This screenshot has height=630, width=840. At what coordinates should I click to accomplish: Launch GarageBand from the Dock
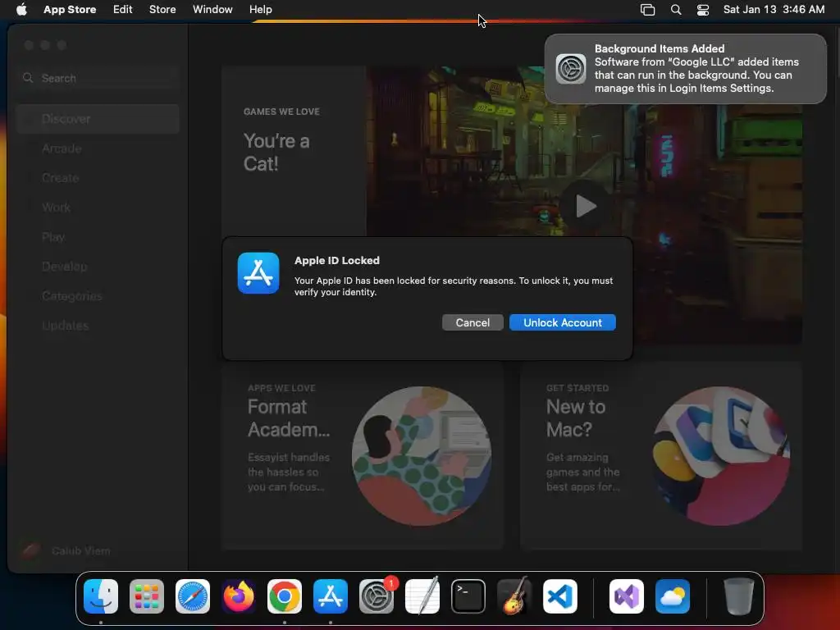click(x=514, y=596)
